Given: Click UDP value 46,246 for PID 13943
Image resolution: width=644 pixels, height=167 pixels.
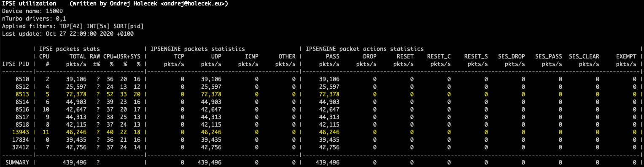Looking at the screenshot, I should (211, 132).
